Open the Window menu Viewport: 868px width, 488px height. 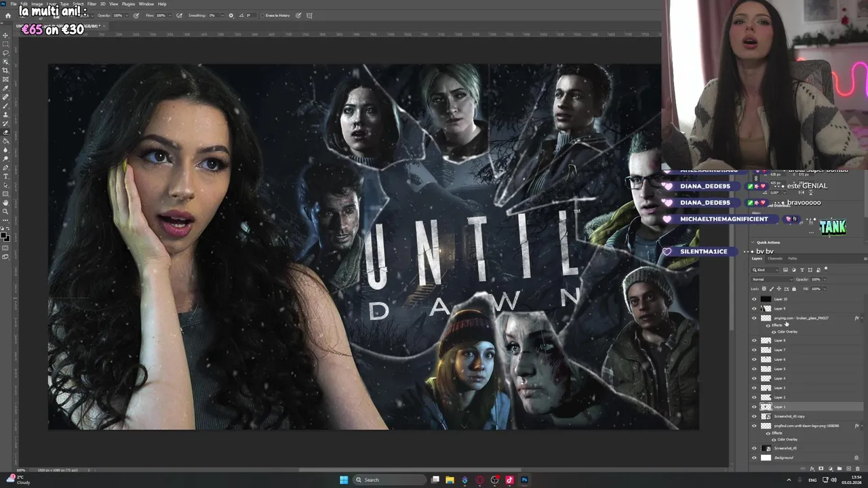[146, 4]
